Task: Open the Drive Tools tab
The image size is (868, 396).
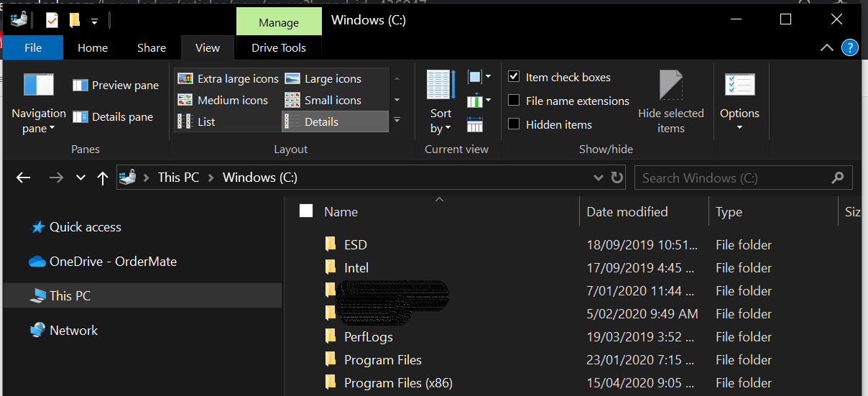Action: [279, 48]
